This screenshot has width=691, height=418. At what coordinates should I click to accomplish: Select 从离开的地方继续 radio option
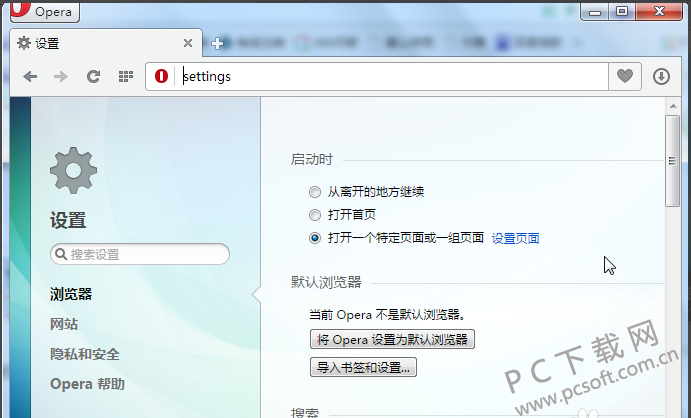tap(315, 192)
